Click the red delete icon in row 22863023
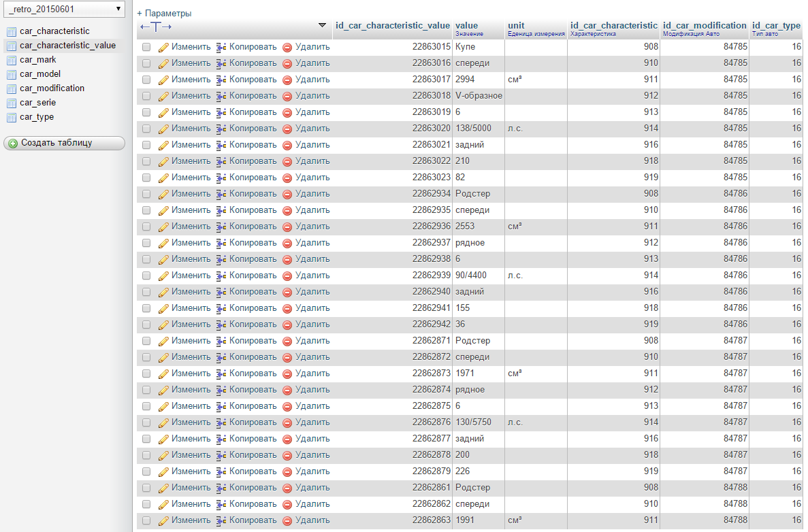Image resolution: width=808 pixels, height=532 pixels. (287, 178)
